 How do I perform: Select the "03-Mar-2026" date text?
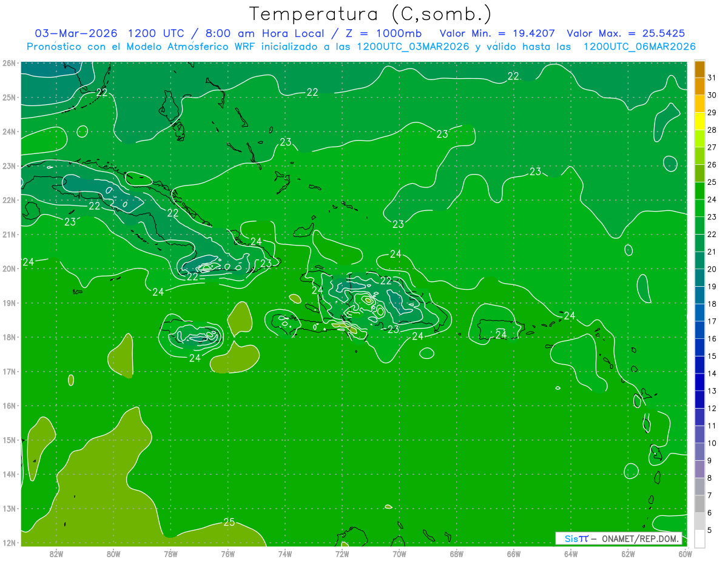76,33
